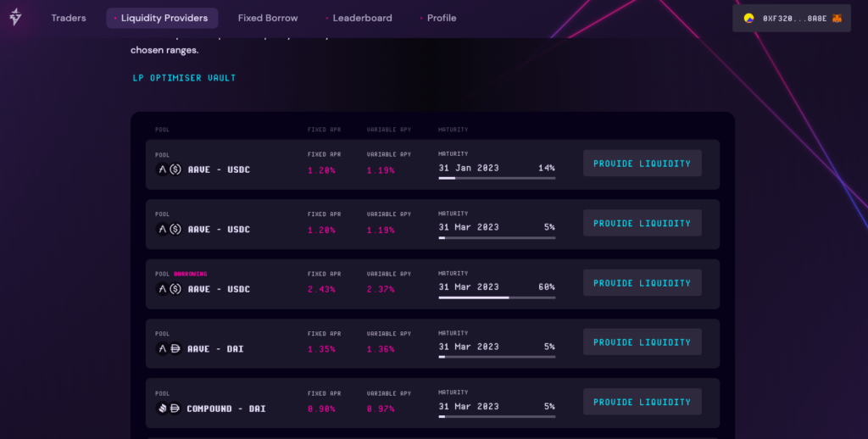Image resolution: width=868 pixels, height=439 pixels.
Task: Click the 60% maturity progress bar
Action: point(497,297)
